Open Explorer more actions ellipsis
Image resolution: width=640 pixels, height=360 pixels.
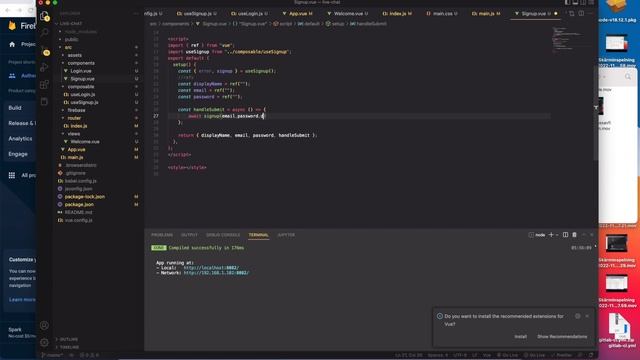click(136, 13)
